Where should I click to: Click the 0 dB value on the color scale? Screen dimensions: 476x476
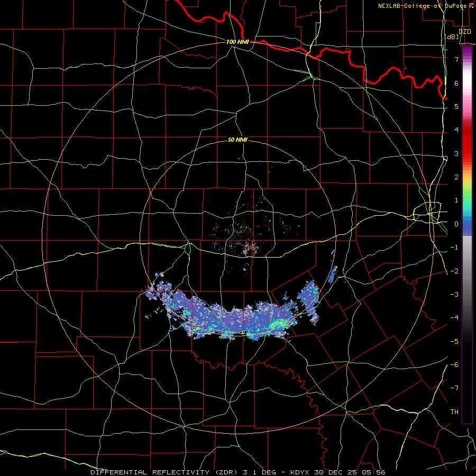pos(456,224)
